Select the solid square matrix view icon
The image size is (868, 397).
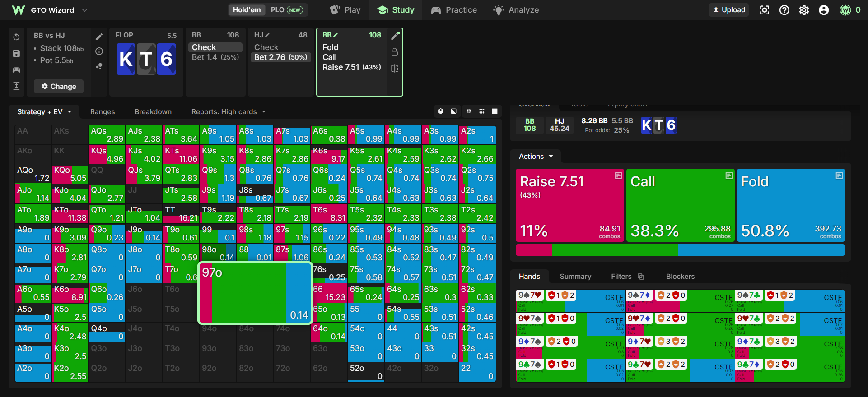click(x=495, y=111)
